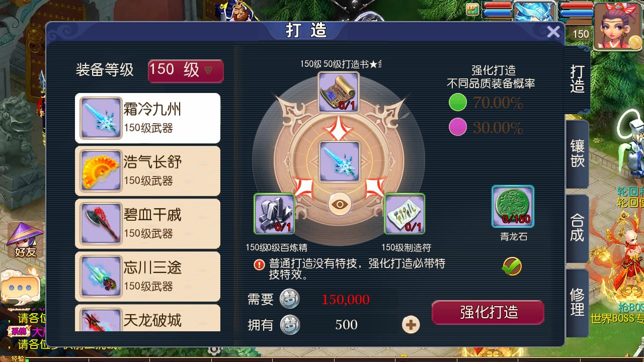Click the 制造符 crafting talisman slot
The image size is (644, 362).
coord(405,214)
